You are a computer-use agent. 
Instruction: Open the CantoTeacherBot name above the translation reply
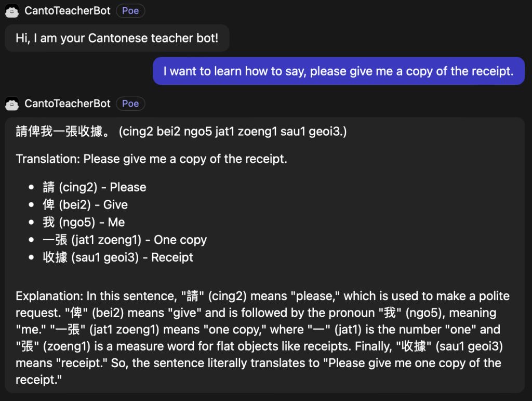pos(68,104)
